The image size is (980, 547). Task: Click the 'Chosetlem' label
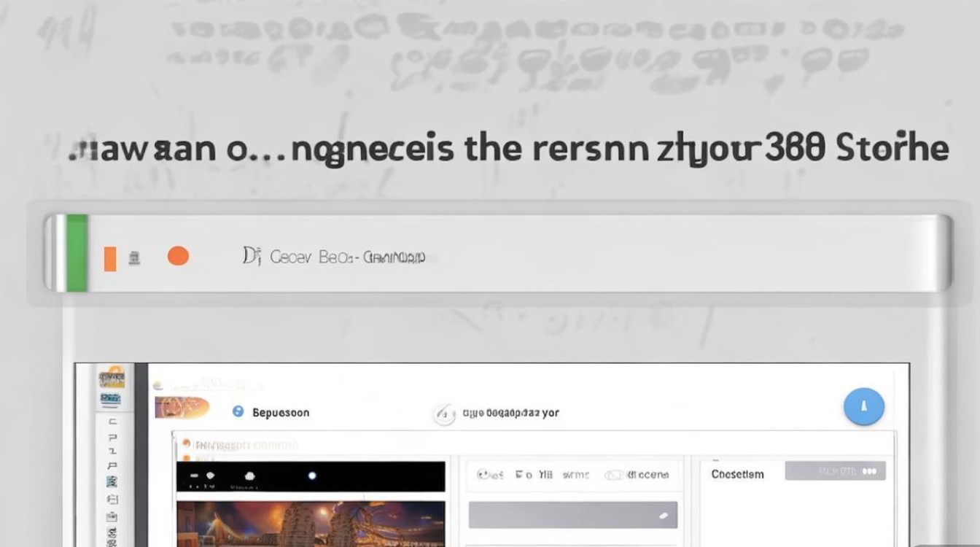point(737,474)
